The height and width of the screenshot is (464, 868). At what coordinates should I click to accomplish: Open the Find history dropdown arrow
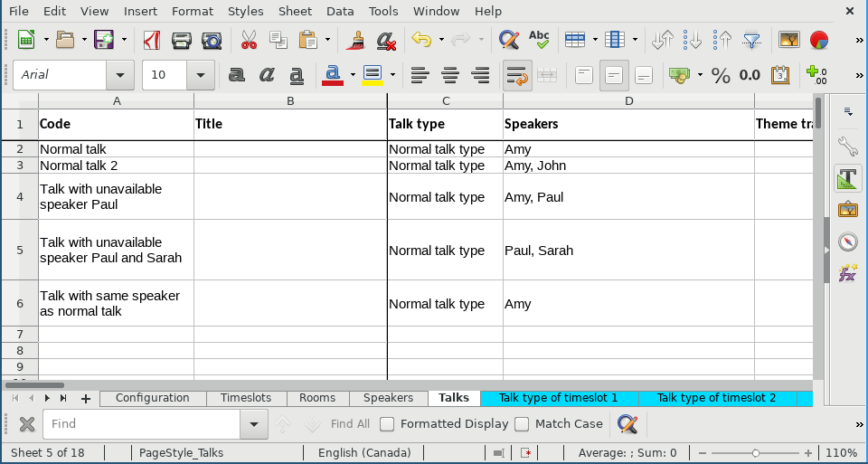[254, 424]
